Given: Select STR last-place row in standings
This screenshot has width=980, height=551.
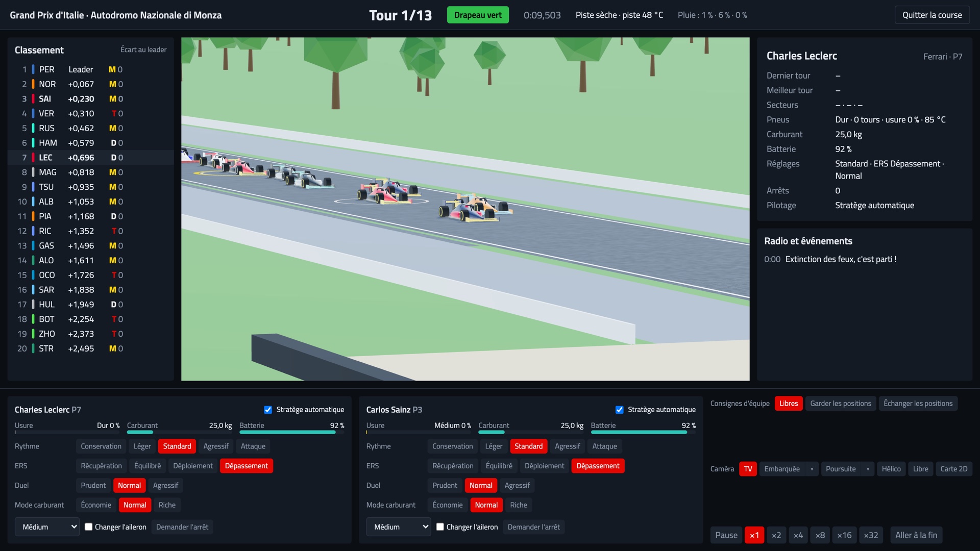Looking at the screenshot, I should pos(91,348).
